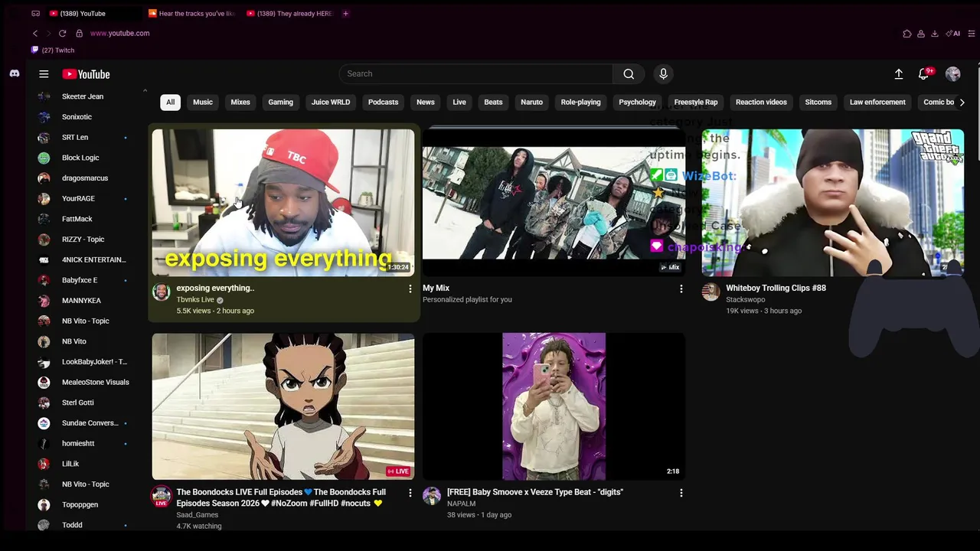Open more options for Boondocks LIVE video

point(410,493)
